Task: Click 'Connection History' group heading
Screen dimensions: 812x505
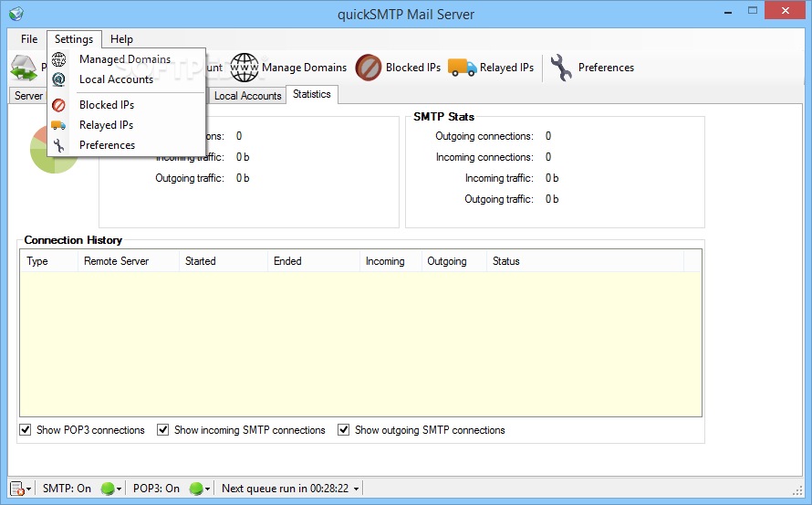Action: pos(73,240)
